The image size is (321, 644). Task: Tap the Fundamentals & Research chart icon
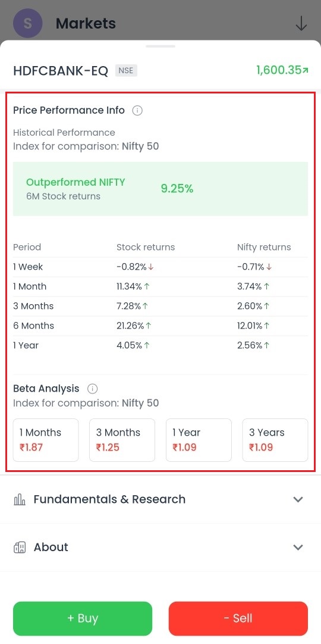19,499
